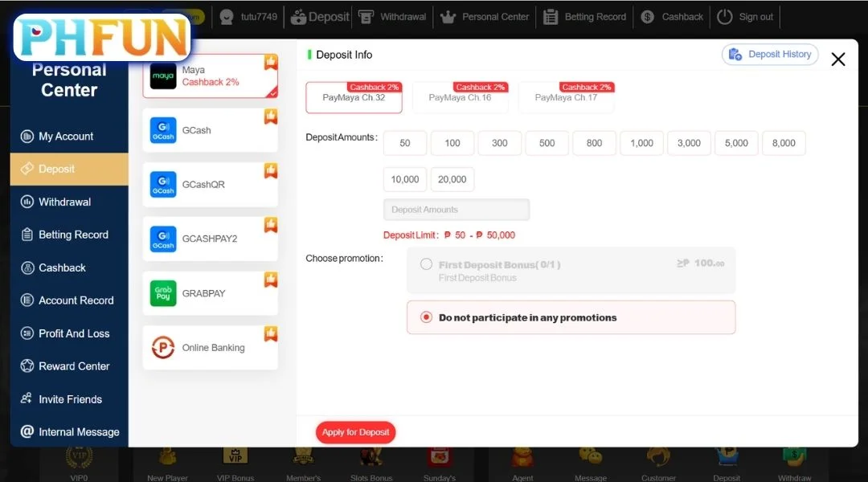
Task: Open the user avatar icon beside tutu7749
Action: [227, 17]
